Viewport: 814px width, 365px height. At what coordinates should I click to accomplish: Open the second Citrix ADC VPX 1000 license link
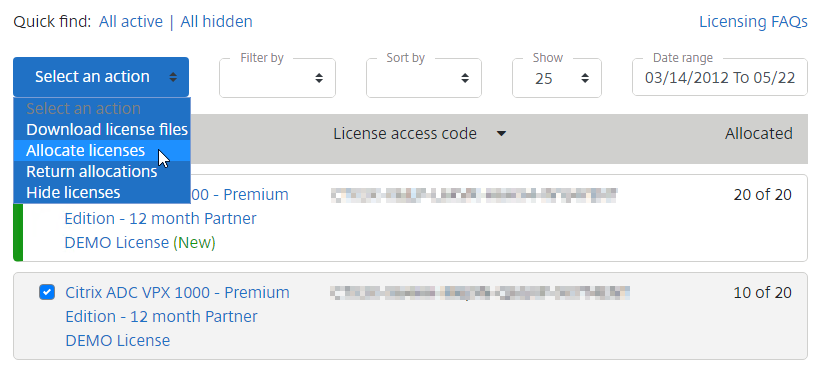tap(177, 316)
